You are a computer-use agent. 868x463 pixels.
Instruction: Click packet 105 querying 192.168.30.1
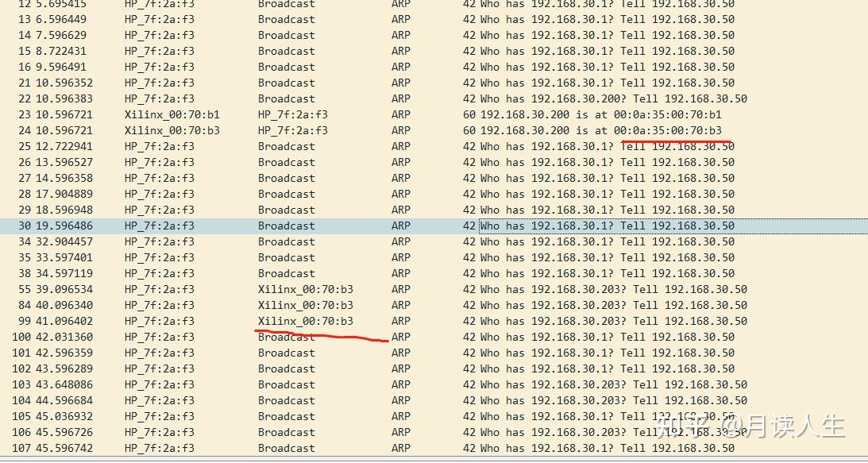click(x=318, y=416)
